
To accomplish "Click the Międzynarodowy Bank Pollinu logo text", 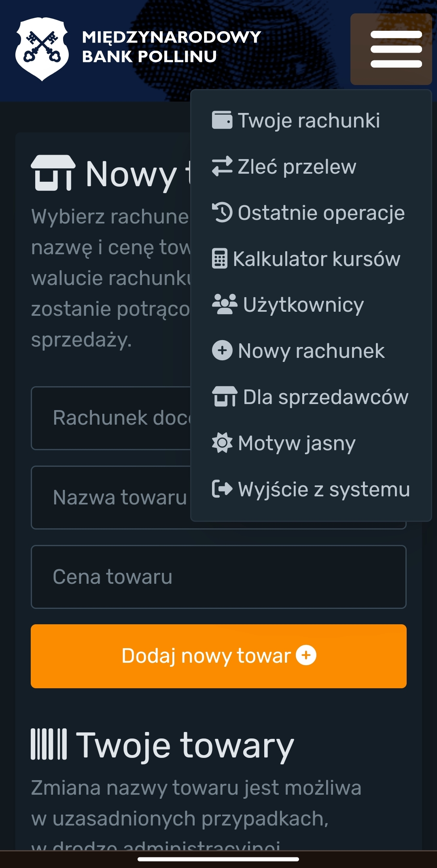I will pos(171,47).
